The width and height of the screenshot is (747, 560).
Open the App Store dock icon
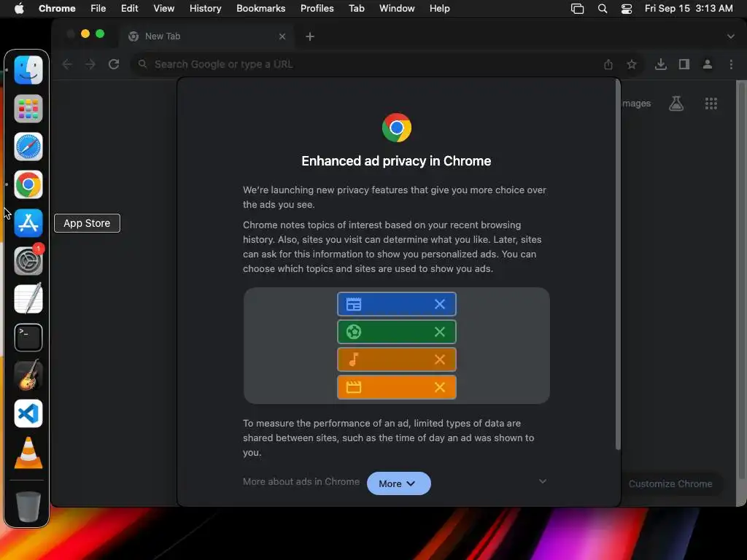(x=28, y=223)
